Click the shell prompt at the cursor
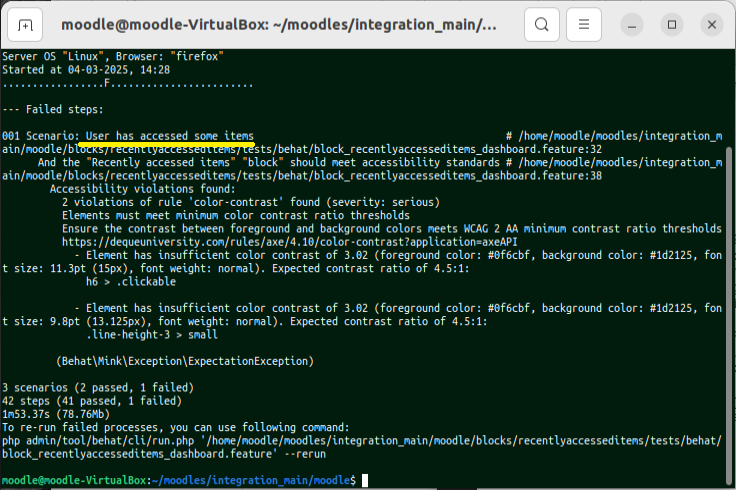736x490 pixels. coord(365,480)
